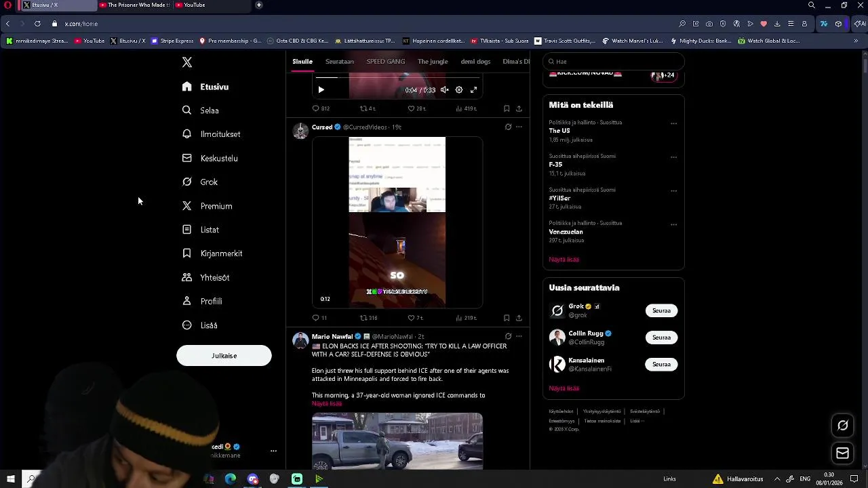Viewport: 868px width, 488px height.
Task: Follow Grok with Seuraa button
Action: point(661,310)
